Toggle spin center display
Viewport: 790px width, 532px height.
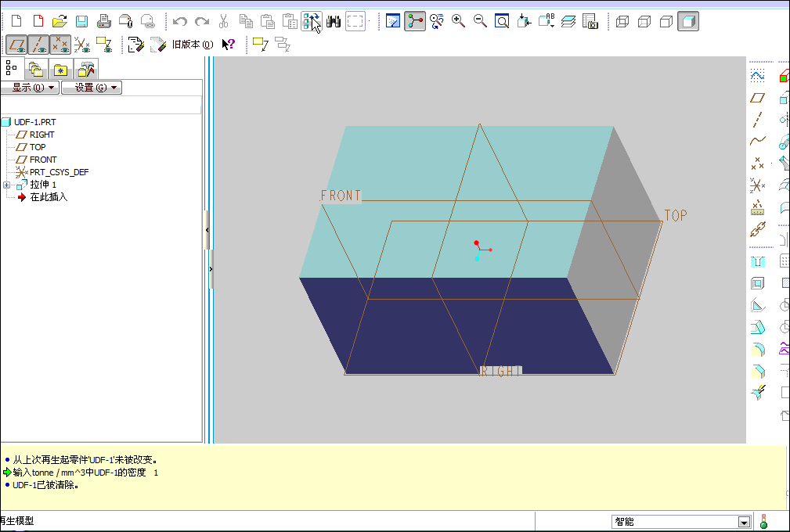415,21
